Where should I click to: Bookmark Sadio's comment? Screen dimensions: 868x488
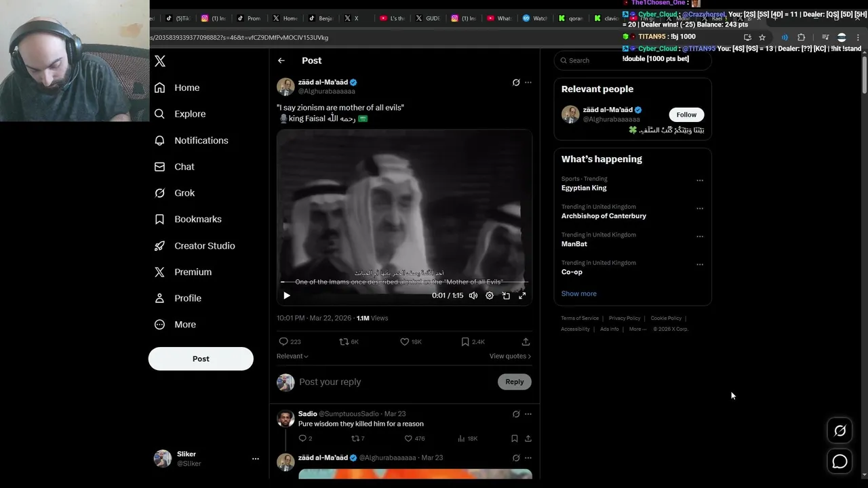[x=515, y=439]
